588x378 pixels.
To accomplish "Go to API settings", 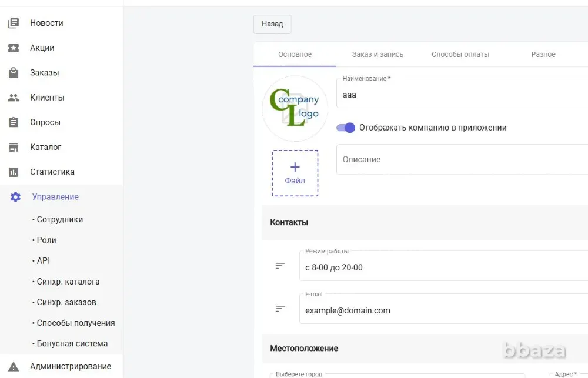I will (44, 260).
